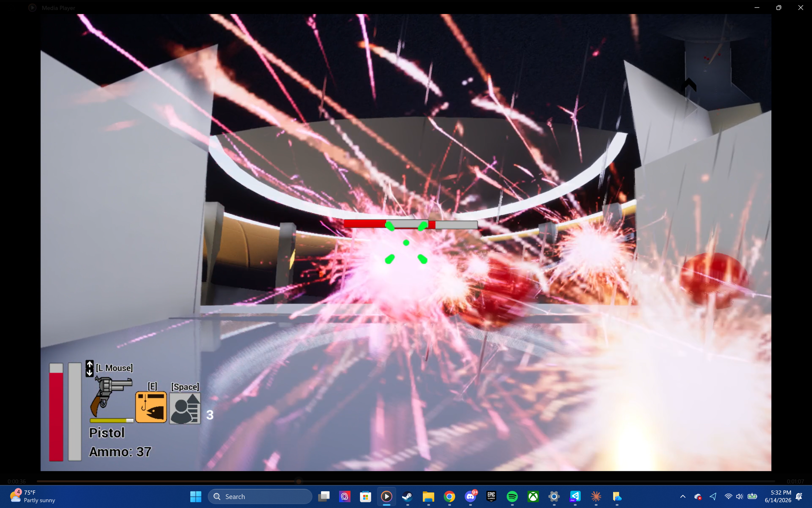Open the P4V Perforce taskbar icon
This screenshot has width=812, height=508.
575,496
